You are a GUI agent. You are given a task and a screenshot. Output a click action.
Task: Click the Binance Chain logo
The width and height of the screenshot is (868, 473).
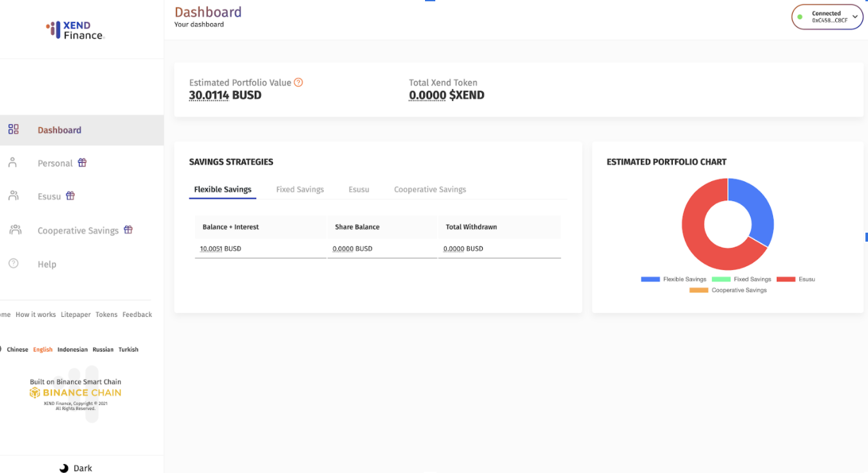[75, 393]
